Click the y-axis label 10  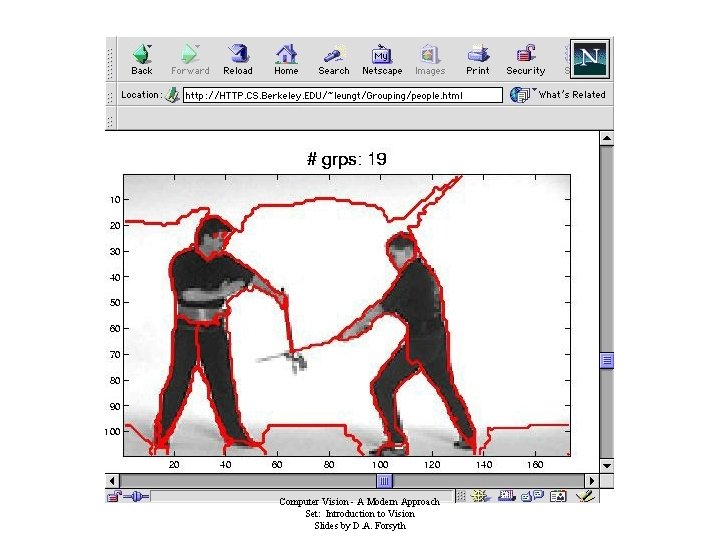(x=115, y=200)
